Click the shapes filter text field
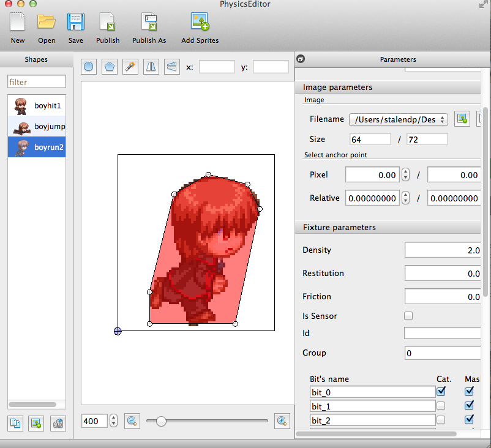Image resolution: width=491 pixels, height=448 pixels. [37, 82]
